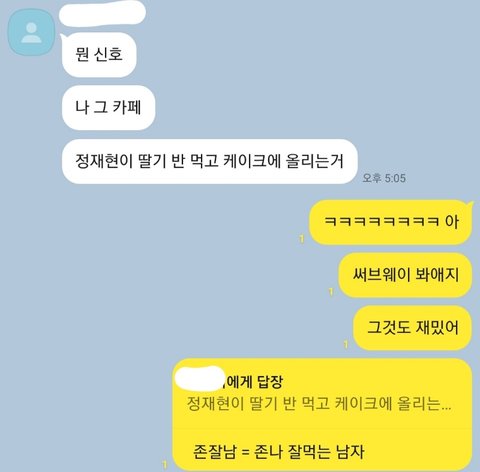Click the '오후 5:05' timestamp

click(384, 178)
